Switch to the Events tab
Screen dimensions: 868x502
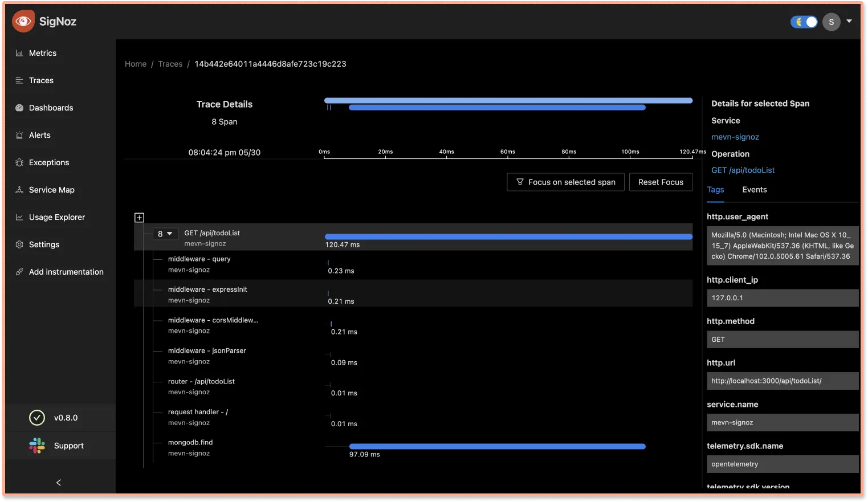(755, 190)
